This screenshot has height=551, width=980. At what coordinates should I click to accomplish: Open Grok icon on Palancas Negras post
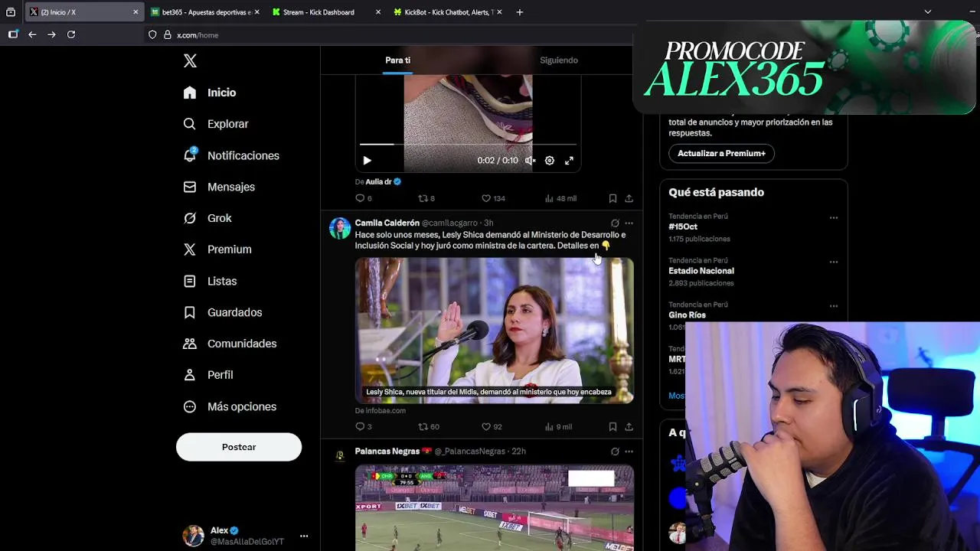tap(615, 452)
